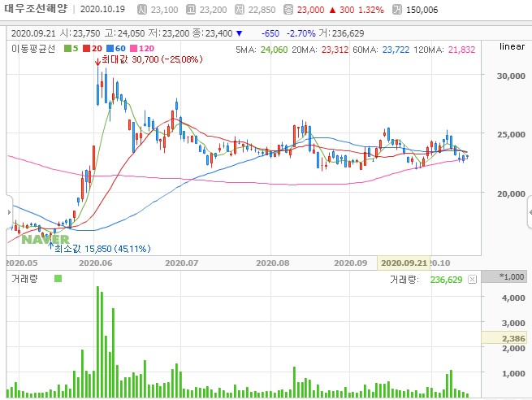
Task: Switch the linear scale setting
Action: [512, 46]
